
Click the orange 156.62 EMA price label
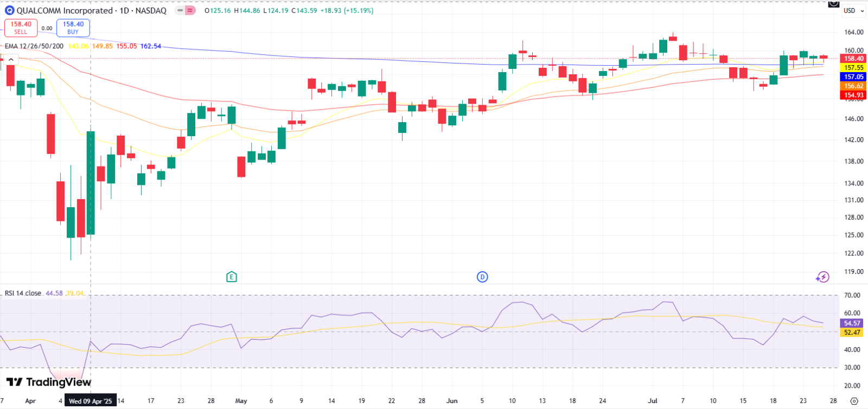tap(853, 86)
